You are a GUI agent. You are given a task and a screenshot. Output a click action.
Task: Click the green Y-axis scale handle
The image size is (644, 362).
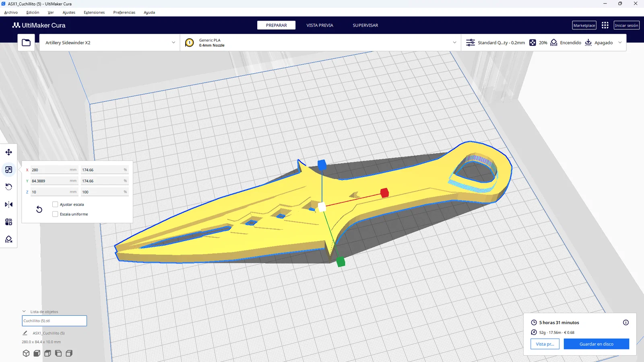point(341,262)
